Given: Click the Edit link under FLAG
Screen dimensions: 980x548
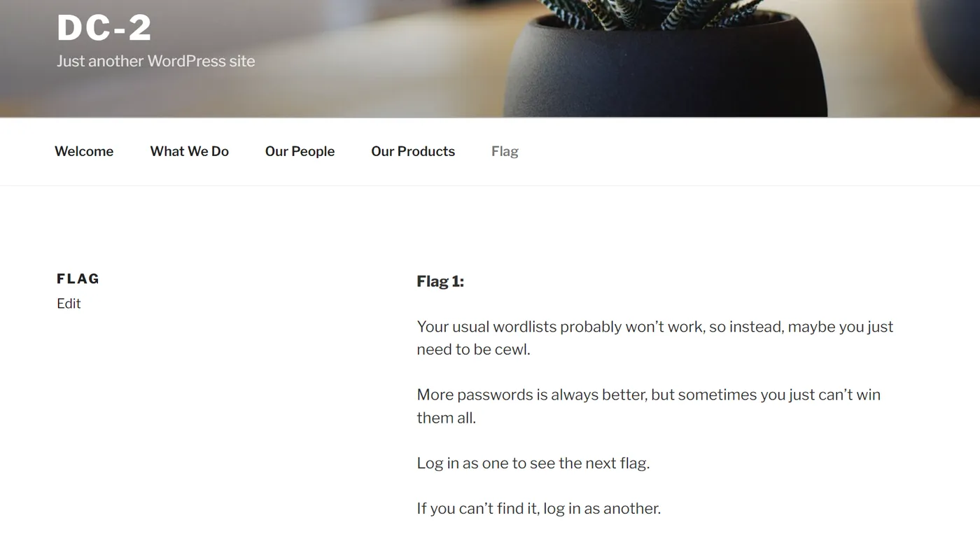Looking at the screenshot, I should pyautogui.click(x=69, y=303).
